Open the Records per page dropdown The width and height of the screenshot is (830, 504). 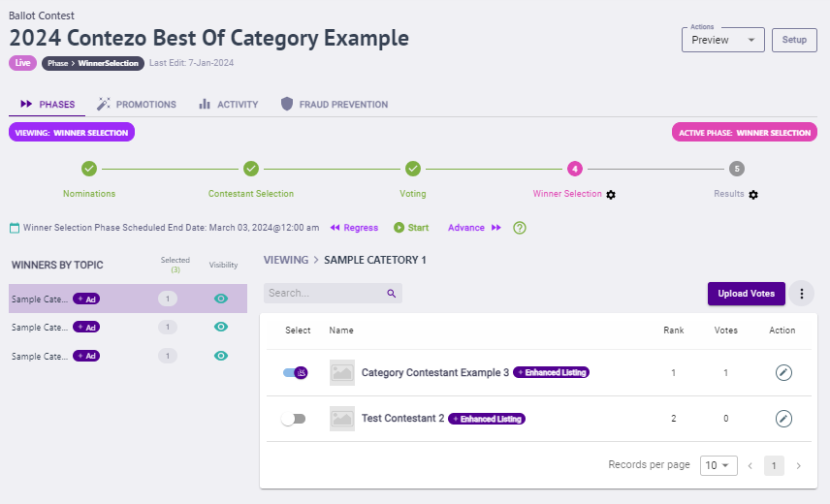click(718, 465)
